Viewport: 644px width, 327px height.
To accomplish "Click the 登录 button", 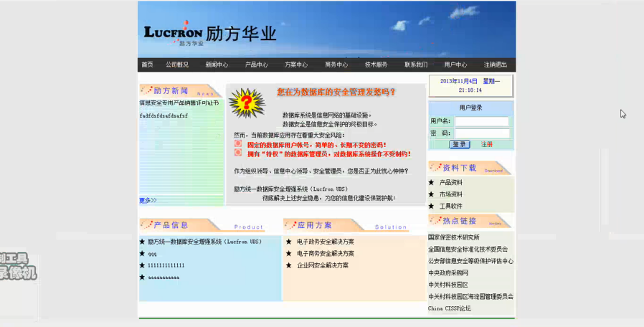I will [460, 144].
